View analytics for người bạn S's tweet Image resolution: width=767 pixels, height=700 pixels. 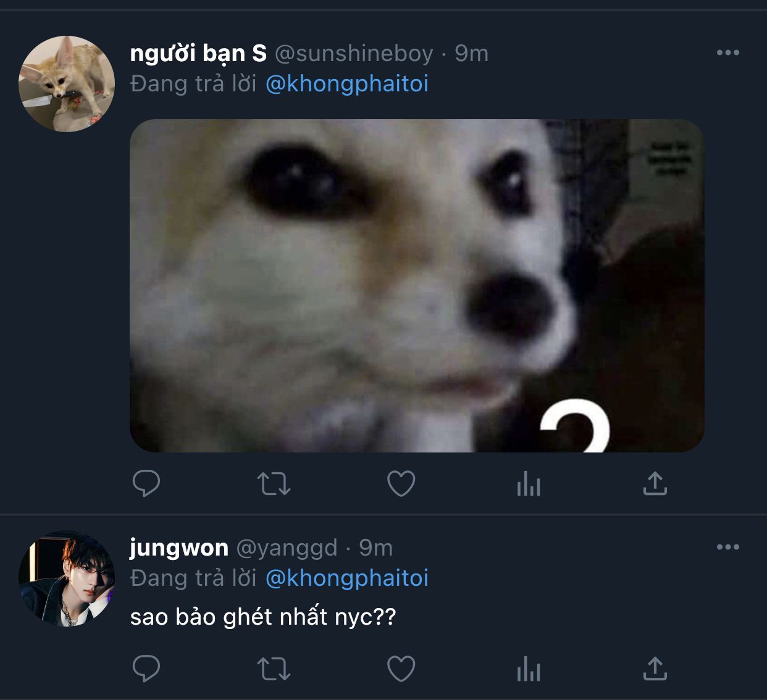coord(529,483)
